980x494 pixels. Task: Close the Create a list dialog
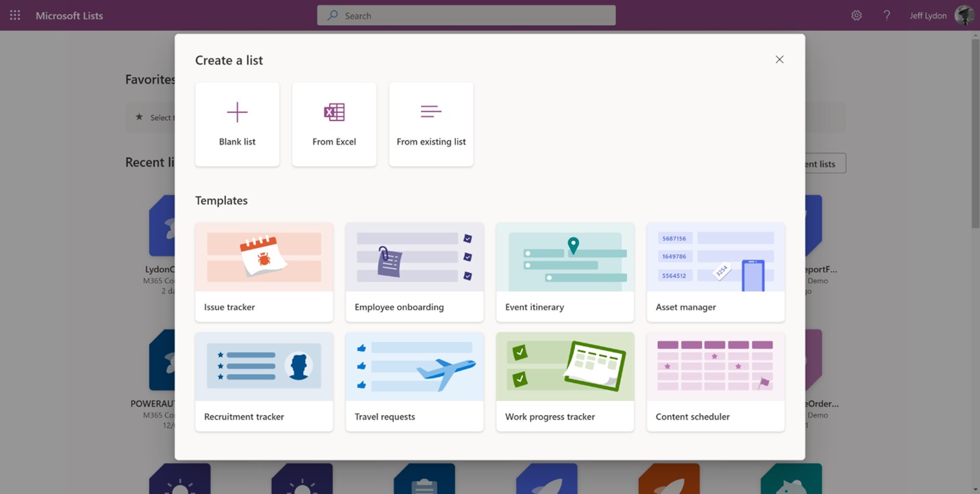[779, 60]
